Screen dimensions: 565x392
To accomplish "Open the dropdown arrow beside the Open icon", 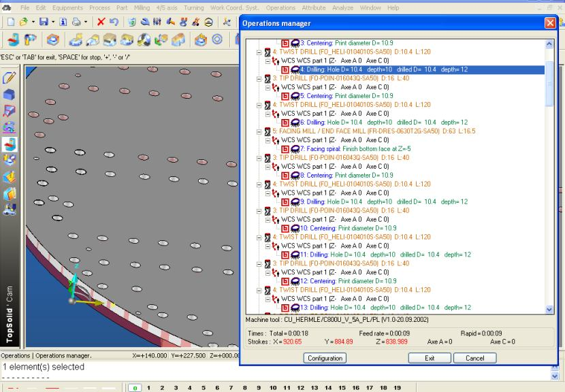I will click(33, 22).
